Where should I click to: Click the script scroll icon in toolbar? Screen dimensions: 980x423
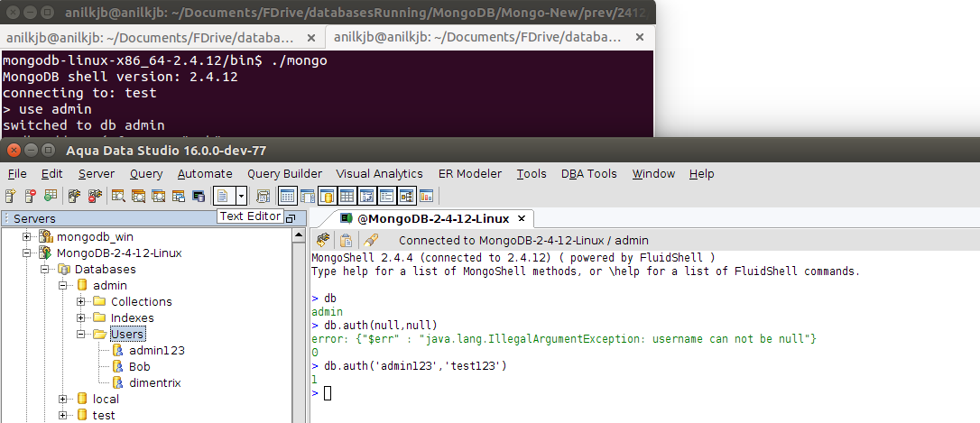point(263,196)
